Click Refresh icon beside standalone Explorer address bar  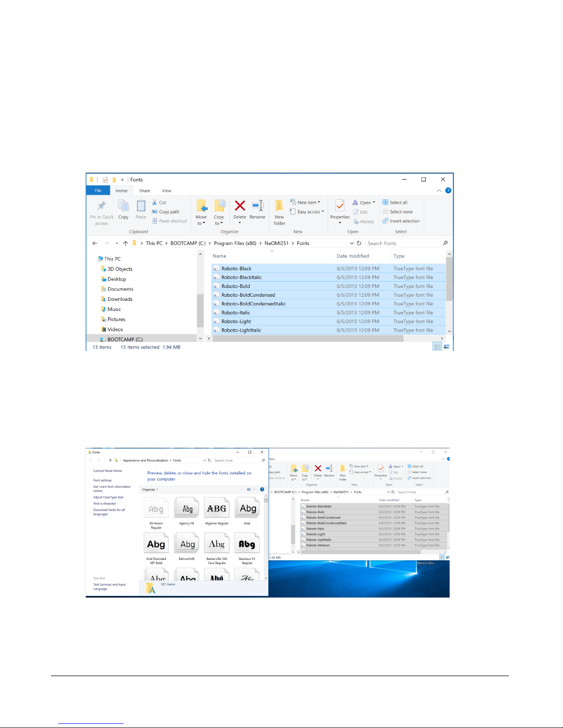(x=359, y=243)
